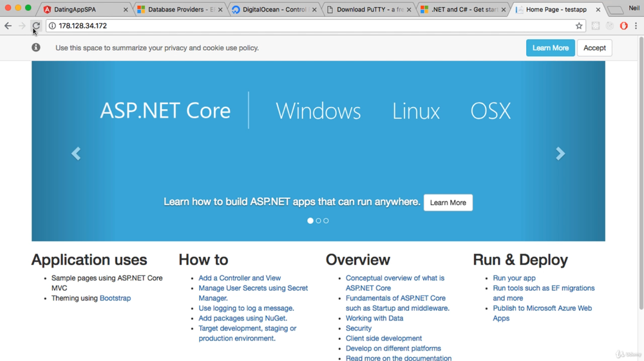This screenshot has width=644, height=361.
Task: Reload the page with the refresh icon
Action: [x=36, y=26]
